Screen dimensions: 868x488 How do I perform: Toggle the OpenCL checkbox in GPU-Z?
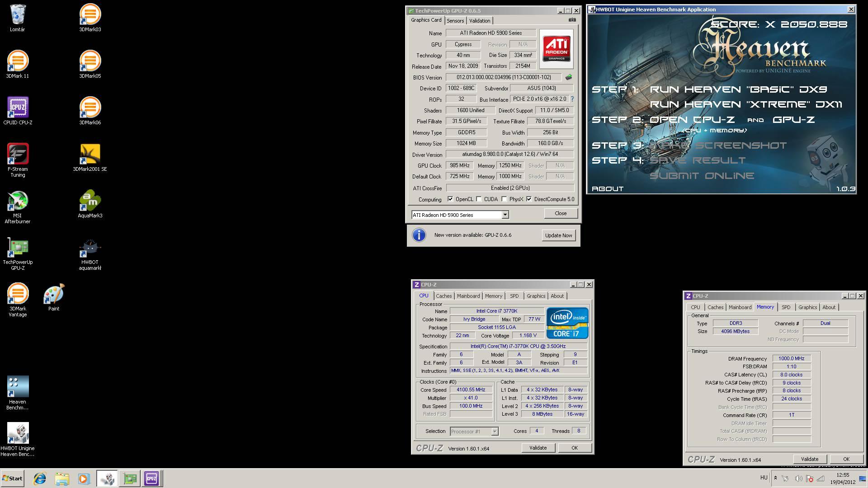450,199
